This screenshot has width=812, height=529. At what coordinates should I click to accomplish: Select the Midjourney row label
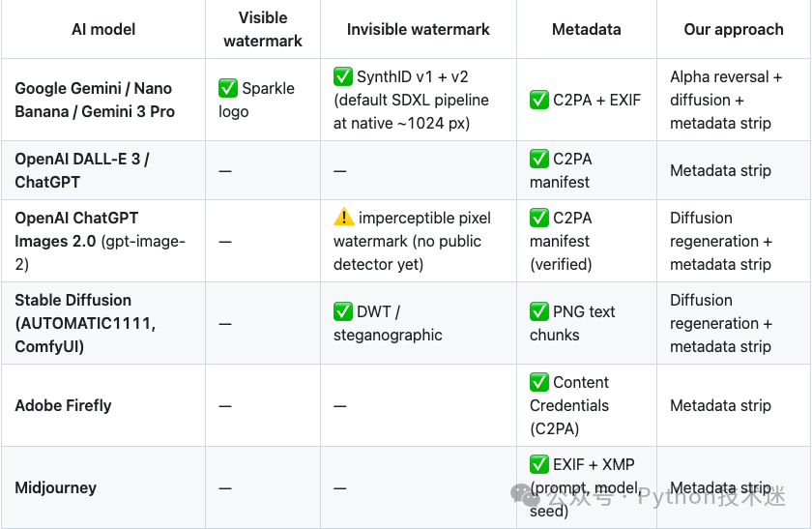click(x=55, y=487)
